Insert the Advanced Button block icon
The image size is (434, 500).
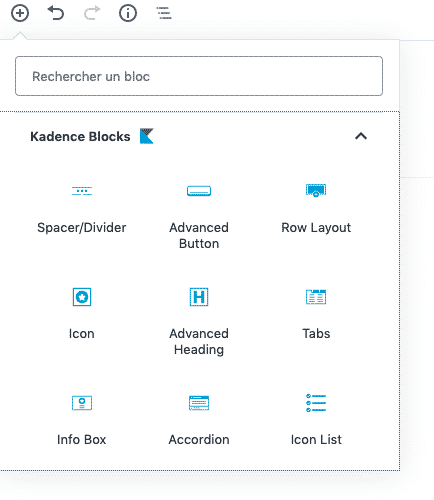tap(199, 191)
